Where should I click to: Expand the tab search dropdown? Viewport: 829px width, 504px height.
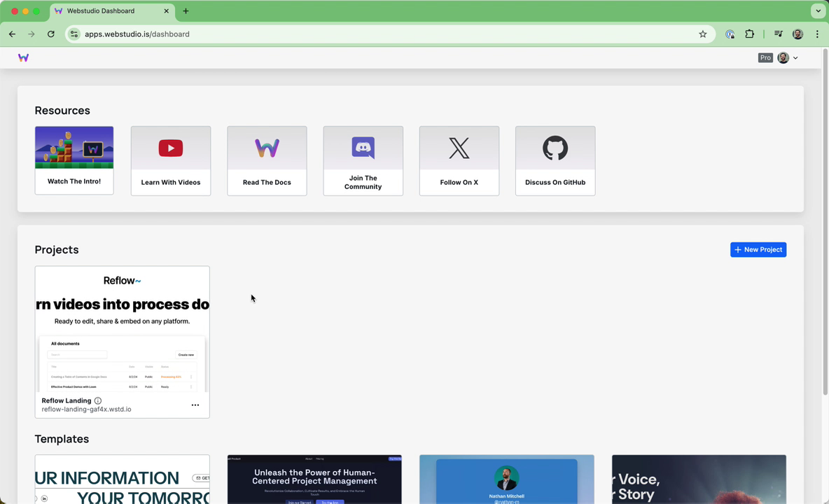[x=818, y=11]
